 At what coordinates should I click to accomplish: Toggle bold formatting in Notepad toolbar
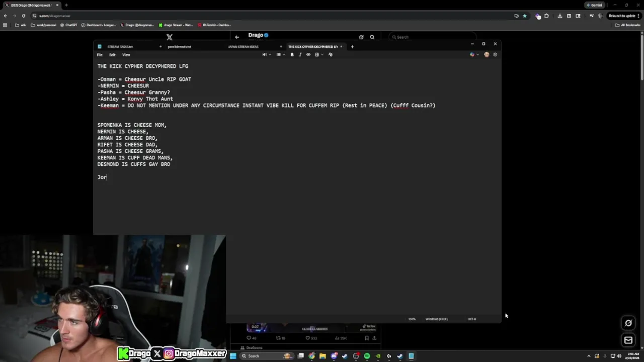tap(292, 54)
